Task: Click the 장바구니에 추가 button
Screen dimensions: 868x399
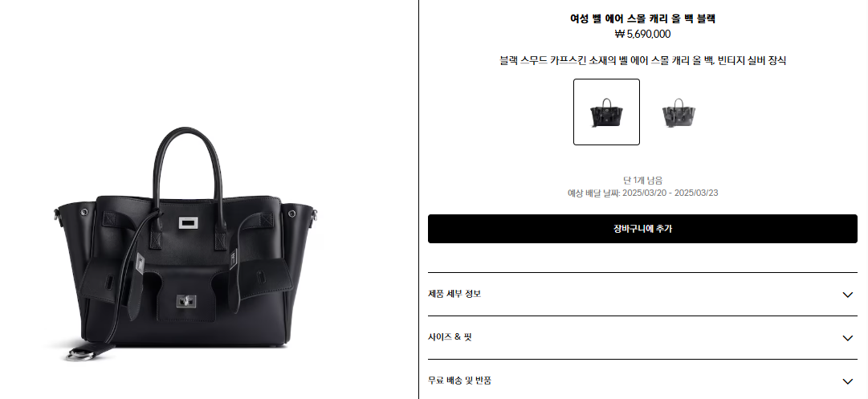Action: pyautogui.click(x=642, y=229)
